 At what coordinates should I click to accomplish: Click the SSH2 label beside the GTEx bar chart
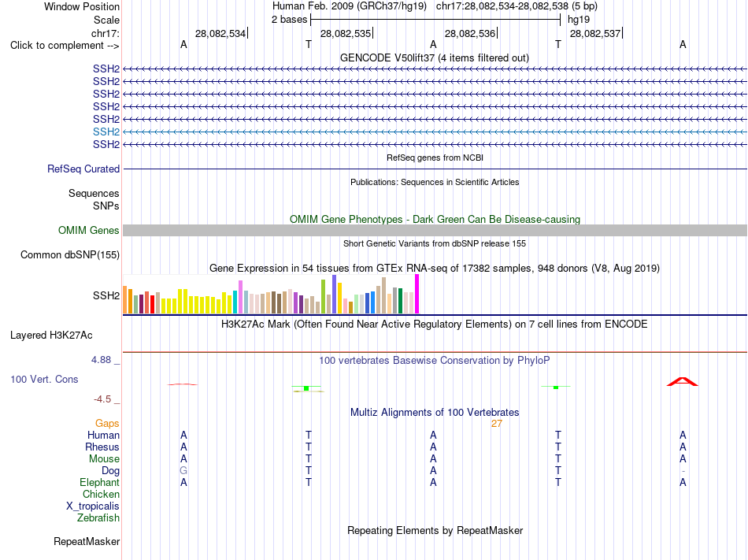[106, 295]
